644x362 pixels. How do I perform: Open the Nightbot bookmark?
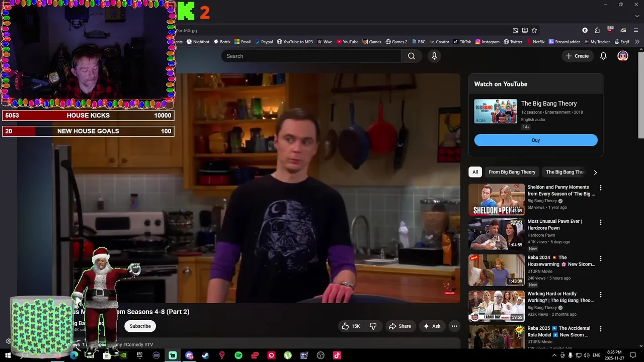point(198,42)
